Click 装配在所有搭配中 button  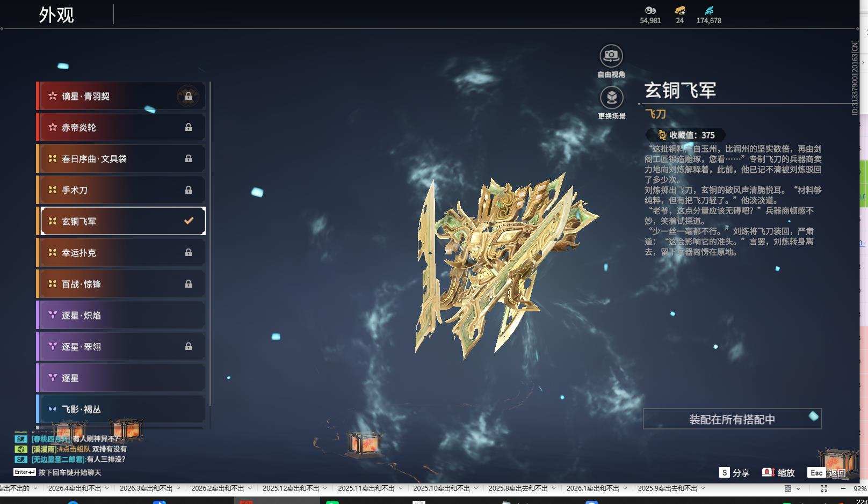732,419
